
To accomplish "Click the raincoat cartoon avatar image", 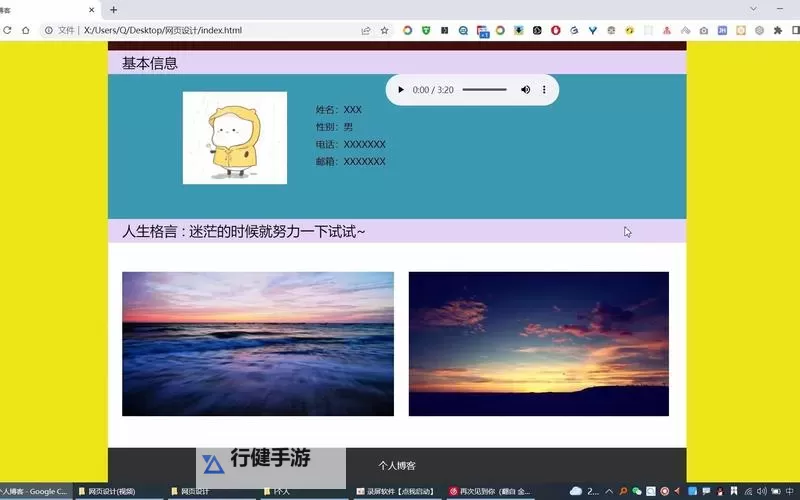I will [235, 138].
